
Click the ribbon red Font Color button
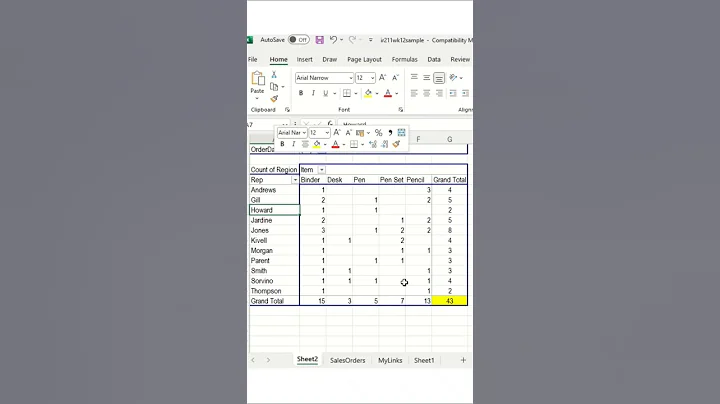click(x=388, y=93)
